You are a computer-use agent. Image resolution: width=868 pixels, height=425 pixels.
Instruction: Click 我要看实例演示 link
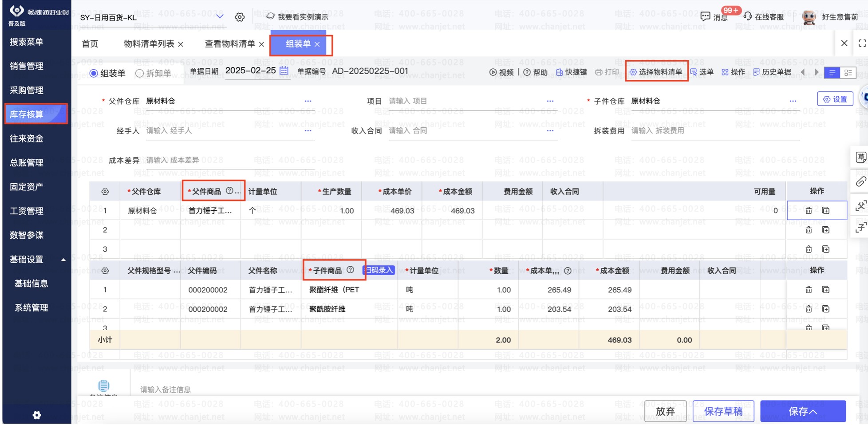tap(297, 17)
